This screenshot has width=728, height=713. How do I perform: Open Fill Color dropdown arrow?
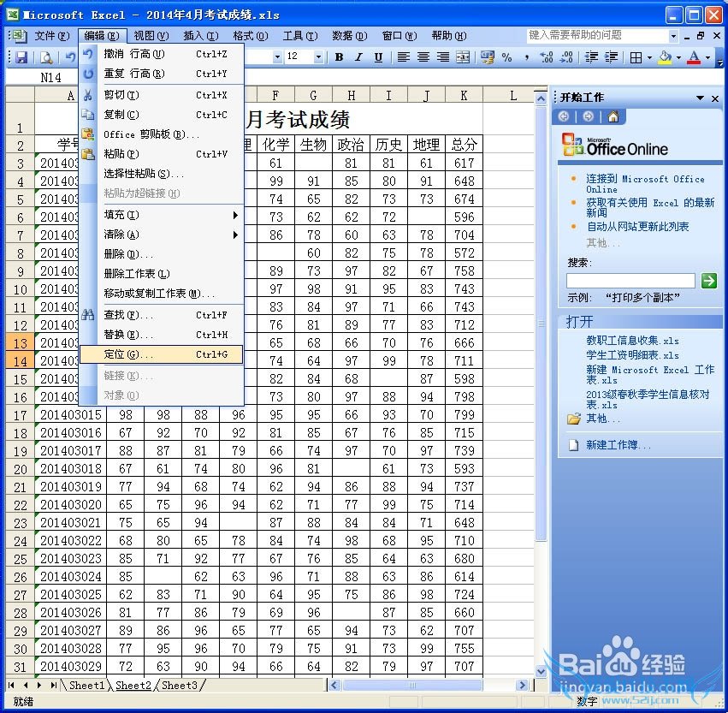(x=678, y=57)
